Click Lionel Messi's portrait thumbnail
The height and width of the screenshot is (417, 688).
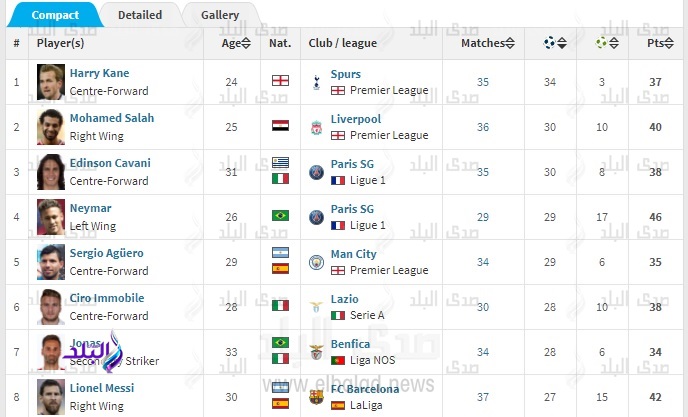(51, 396)
